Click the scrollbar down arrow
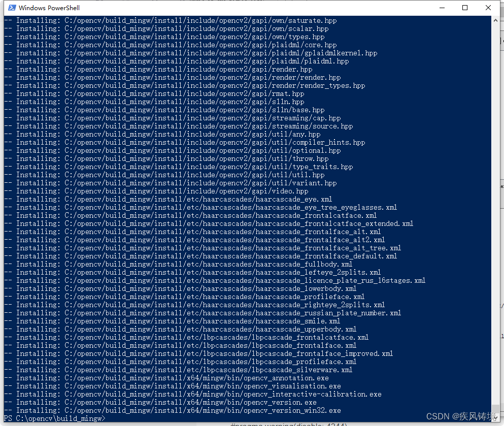Screen dimensions: 504x426 [495, 418]
